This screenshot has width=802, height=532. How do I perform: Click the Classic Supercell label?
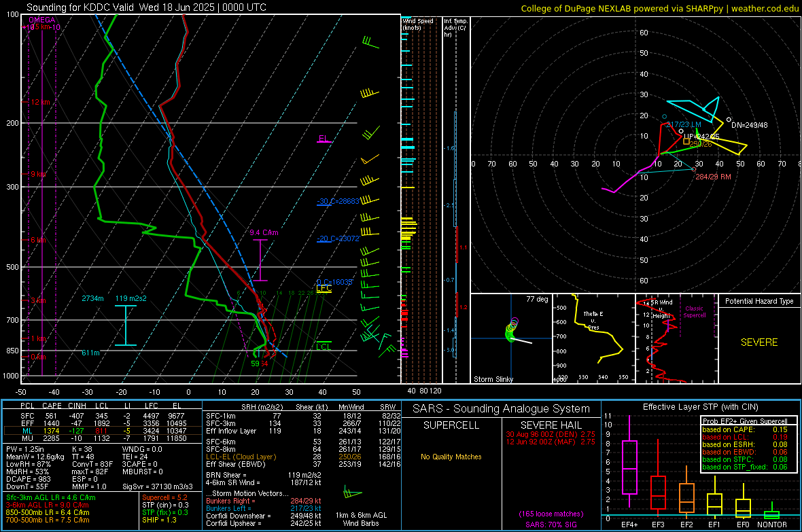(695, 312)
